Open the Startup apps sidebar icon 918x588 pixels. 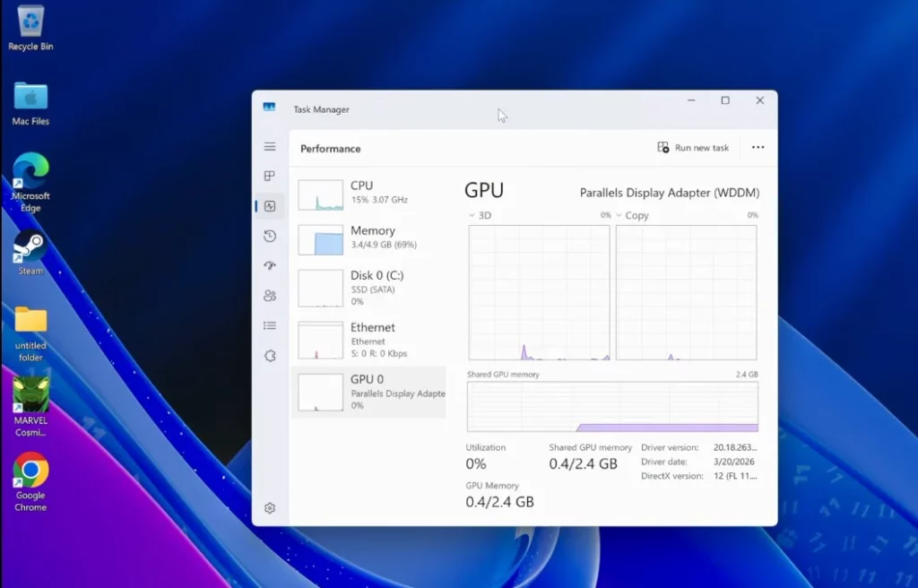point(270,266)
